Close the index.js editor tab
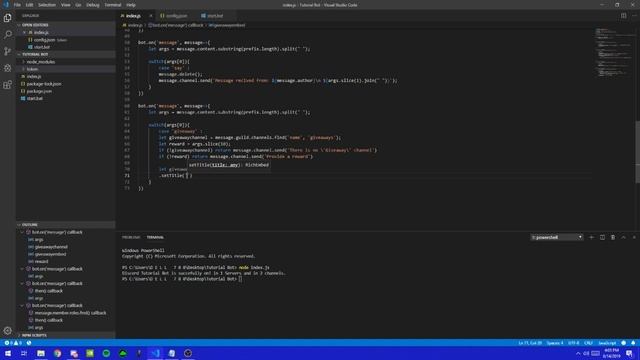 [x=151, y=16]
